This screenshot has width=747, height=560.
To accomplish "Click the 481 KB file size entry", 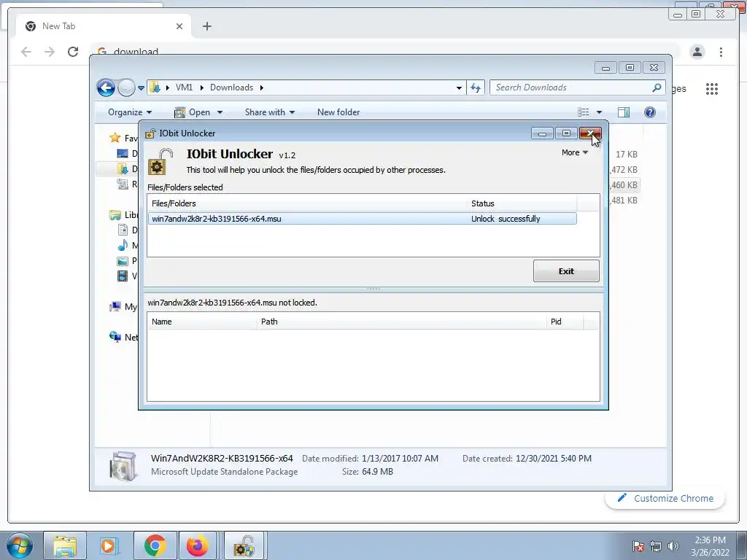I will tap(624, 201).
